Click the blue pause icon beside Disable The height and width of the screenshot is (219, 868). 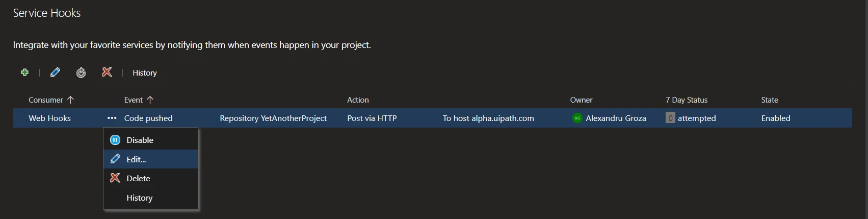click(115, 140)
